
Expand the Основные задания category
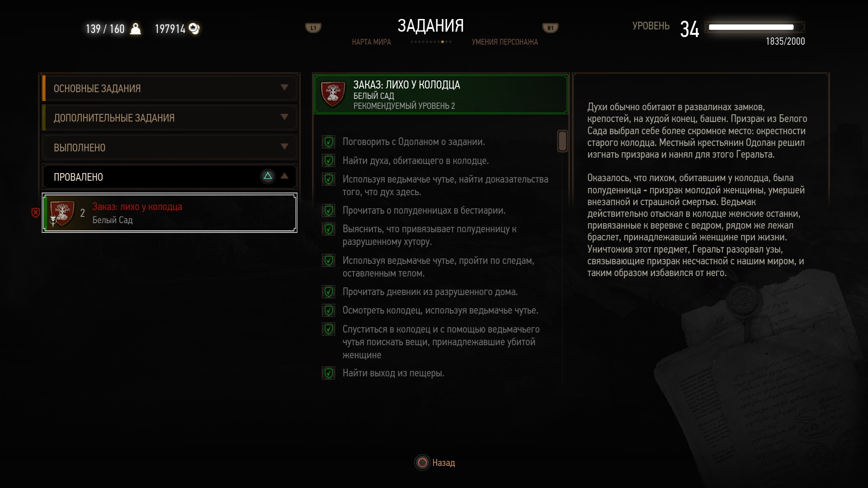[x=170, y=88]
